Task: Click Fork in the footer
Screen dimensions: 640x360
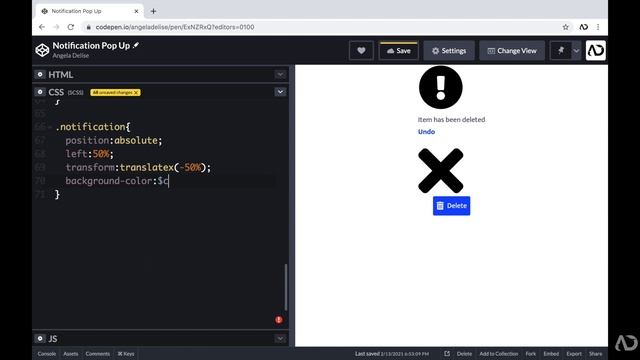Action: click(531, 353)
